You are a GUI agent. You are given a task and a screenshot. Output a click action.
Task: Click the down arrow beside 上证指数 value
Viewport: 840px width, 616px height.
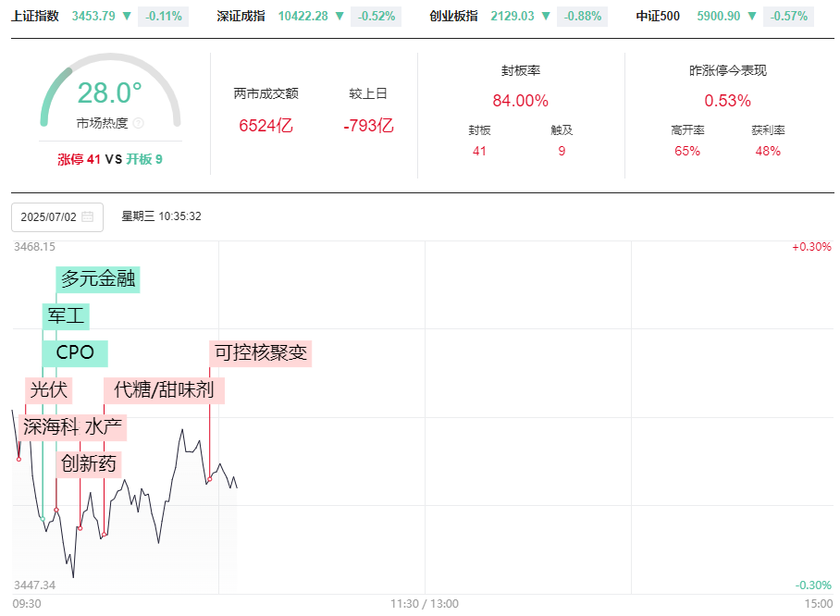point(127,16)
